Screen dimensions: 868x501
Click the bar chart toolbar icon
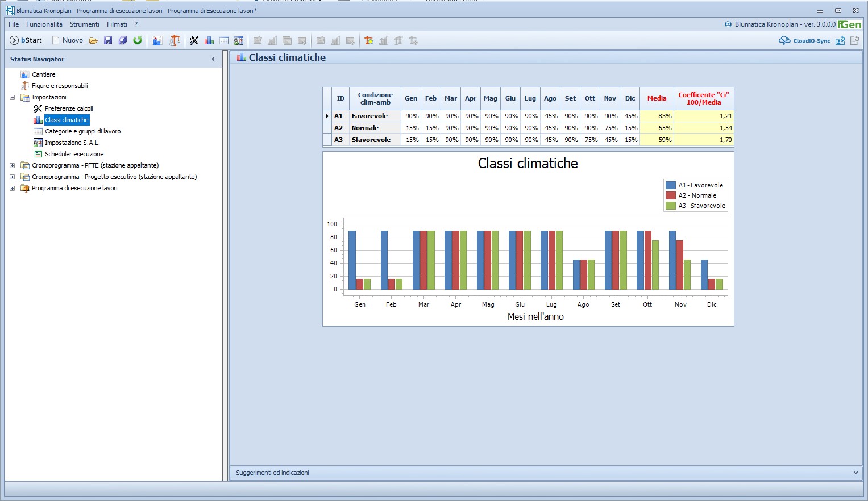[209, 40]
